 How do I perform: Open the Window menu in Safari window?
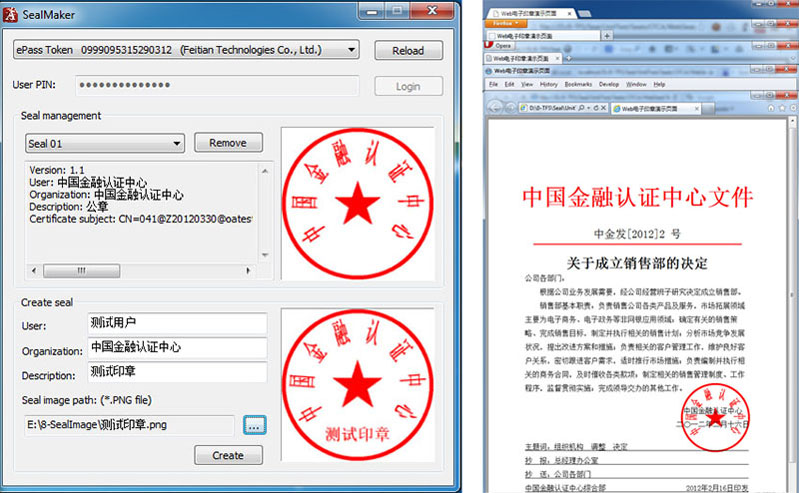pos(636,84)
